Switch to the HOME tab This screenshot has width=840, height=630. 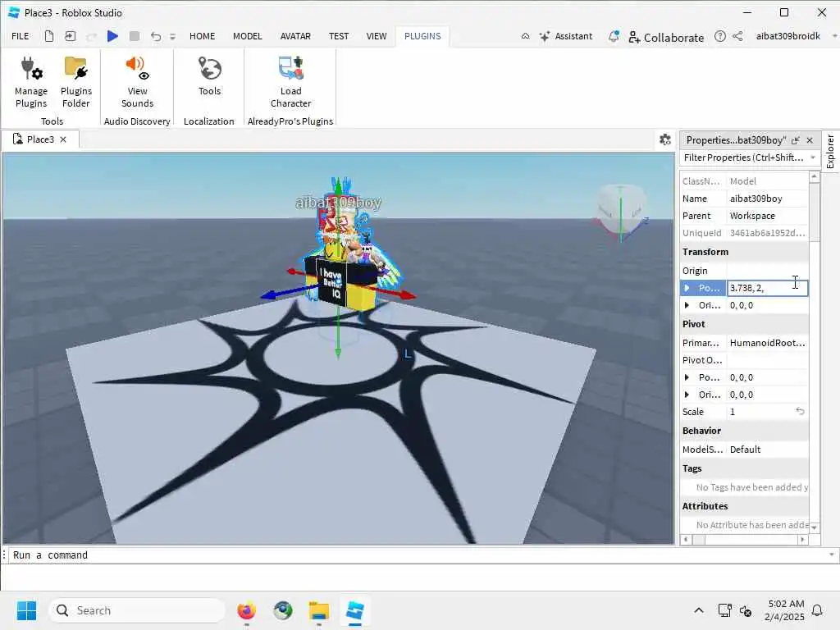[202, 36]
